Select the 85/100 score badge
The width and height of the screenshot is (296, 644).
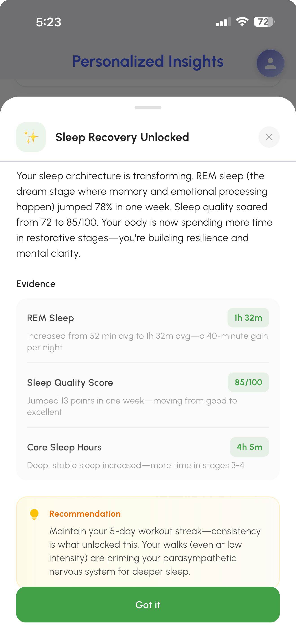pyautogui.click(x=248, y=382)
